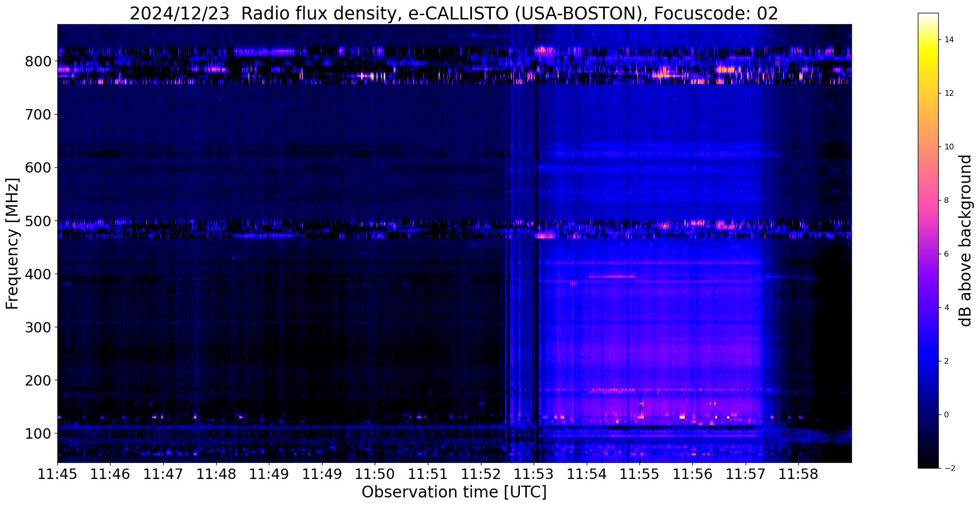Image resolution: width=980 pixels, height=506 pixels.
Task: Click the pink narrowband line near 395 MHz
Action: click(611, 276)
